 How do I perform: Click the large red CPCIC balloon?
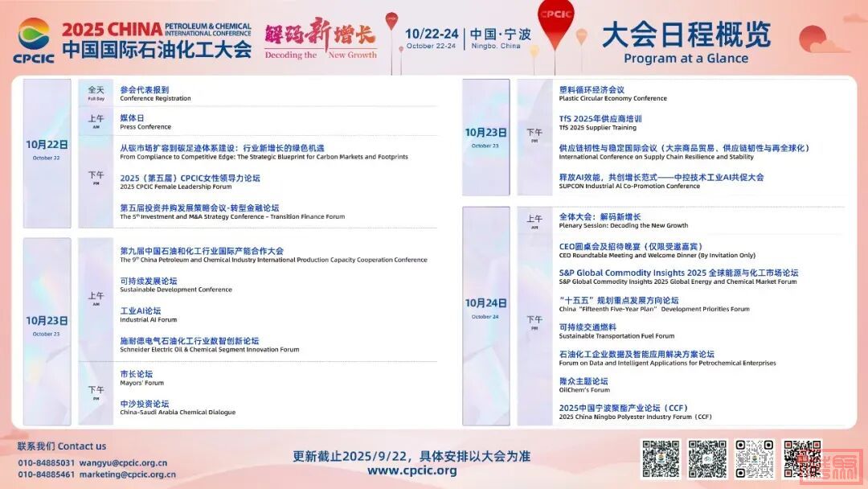click(555, 23)
